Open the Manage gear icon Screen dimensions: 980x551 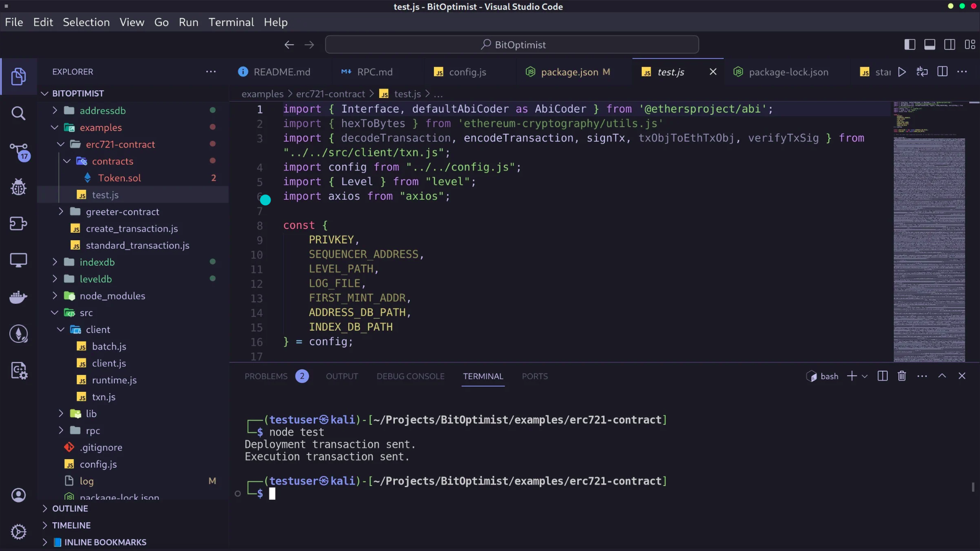[18, 532]
